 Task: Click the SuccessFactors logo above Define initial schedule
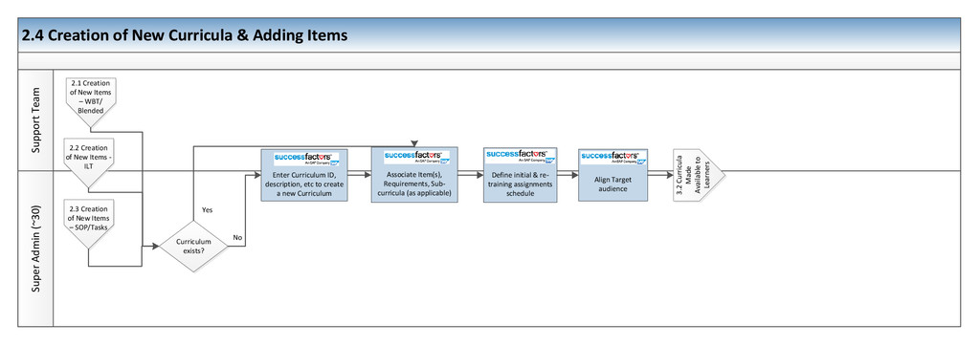click(520, 155)
